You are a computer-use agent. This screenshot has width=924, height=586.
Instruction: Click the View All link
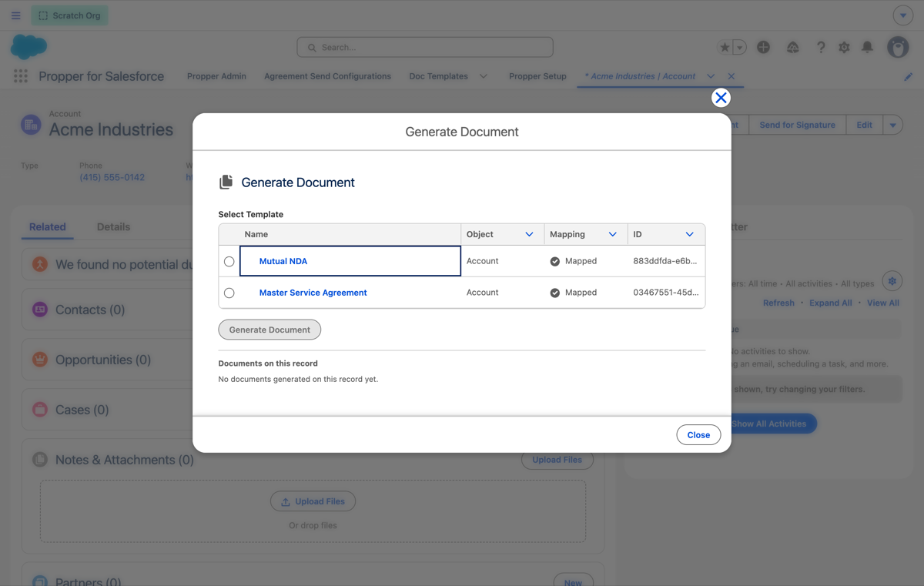(883, 303)
